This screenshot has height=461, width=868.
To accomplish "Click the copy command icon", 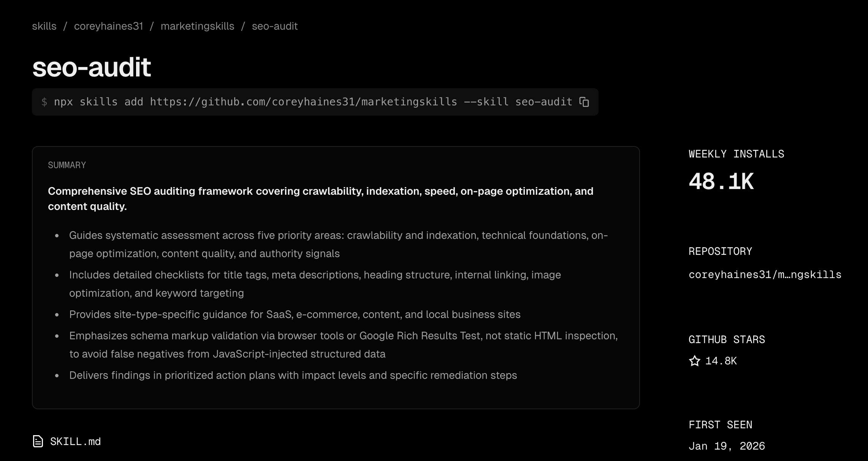I will 584,102.
